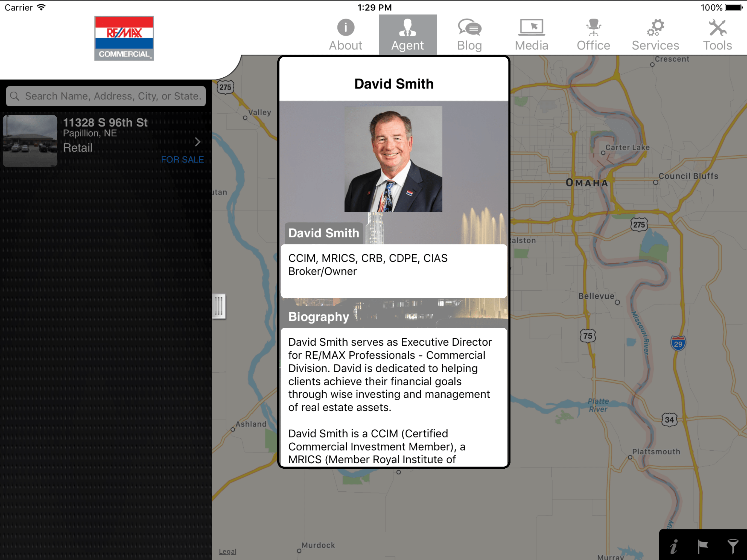This screenshot has height=560, width=747.
Task: Click the Council Bluffs map label
Action: click(688, 176)
